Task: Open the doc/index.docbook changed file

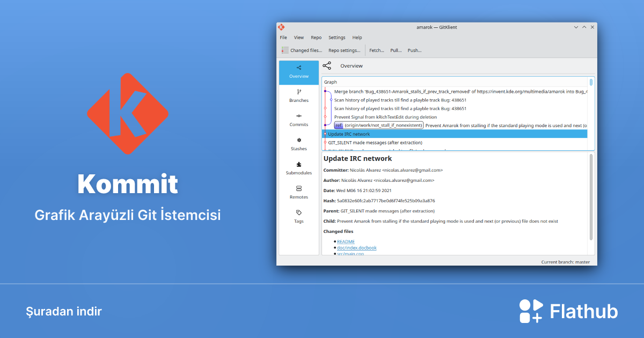Action: [356, 247]
